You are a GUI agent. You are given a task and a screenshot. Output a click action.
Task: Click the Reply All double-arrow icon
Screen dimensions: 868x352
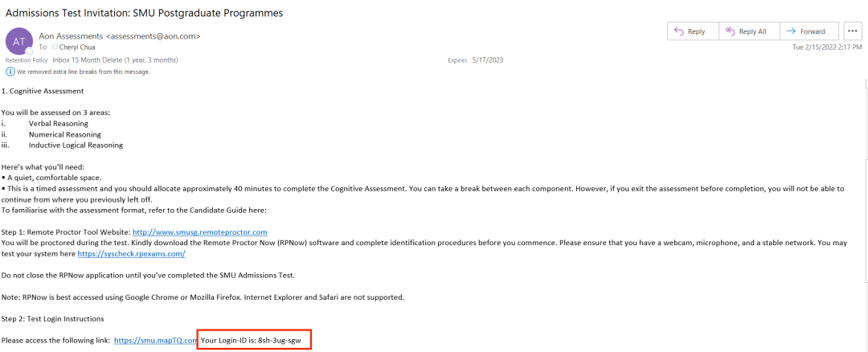point(730,31)
